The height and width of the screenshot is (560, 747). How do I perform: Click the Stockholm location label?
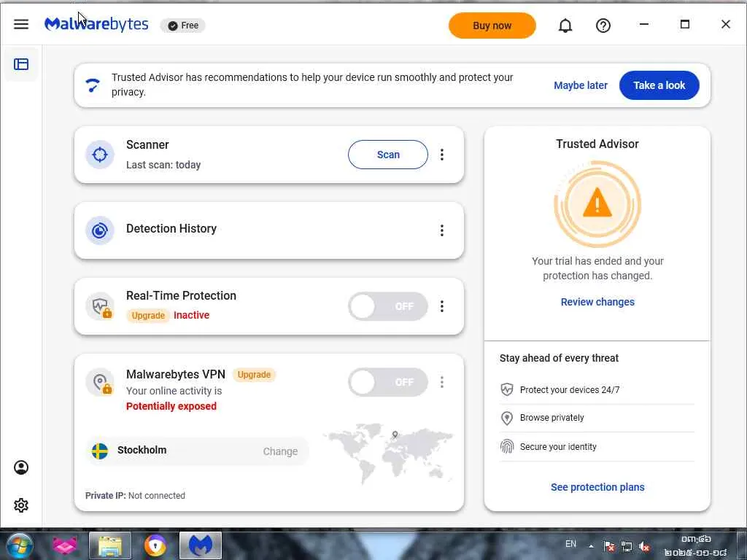(x=142, y=450)
